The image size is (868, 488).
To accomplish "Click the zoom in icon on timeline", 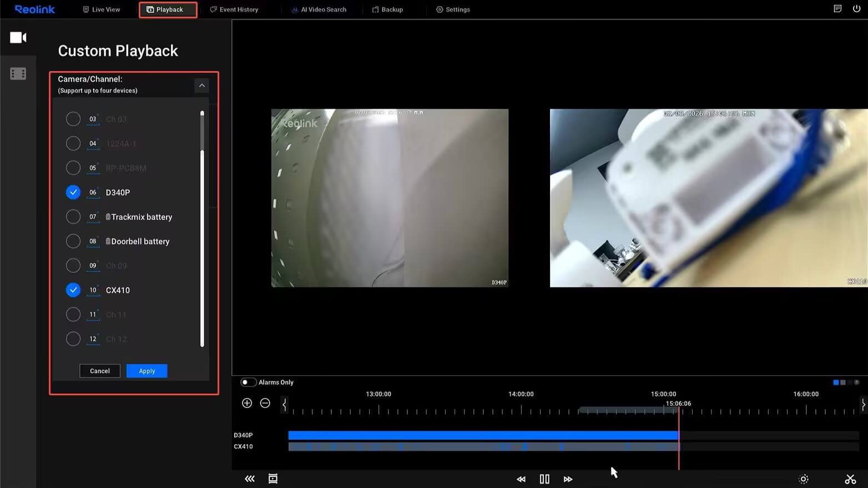I will (x=247, y=403).
